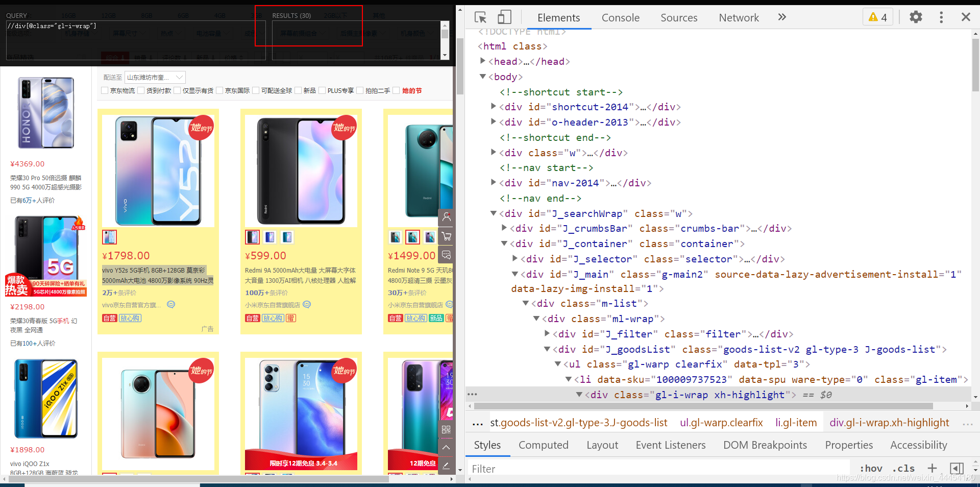Click the styles Filter input field
This screenshot has width=980, height=487.
coord(658,469)
